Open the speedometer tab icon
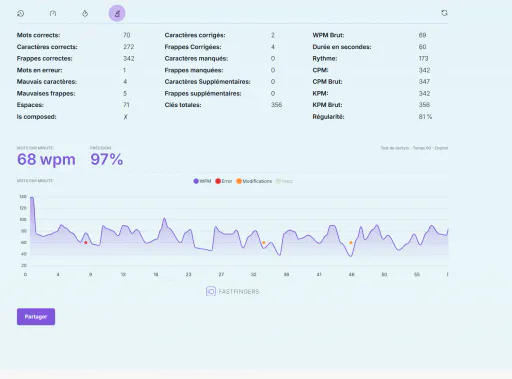The image size is (512, 379). tap(53, 13)
